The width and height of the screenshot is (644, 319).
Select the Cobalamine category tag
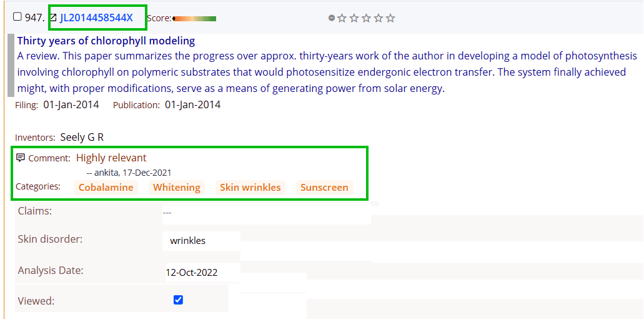coord(106,188)
